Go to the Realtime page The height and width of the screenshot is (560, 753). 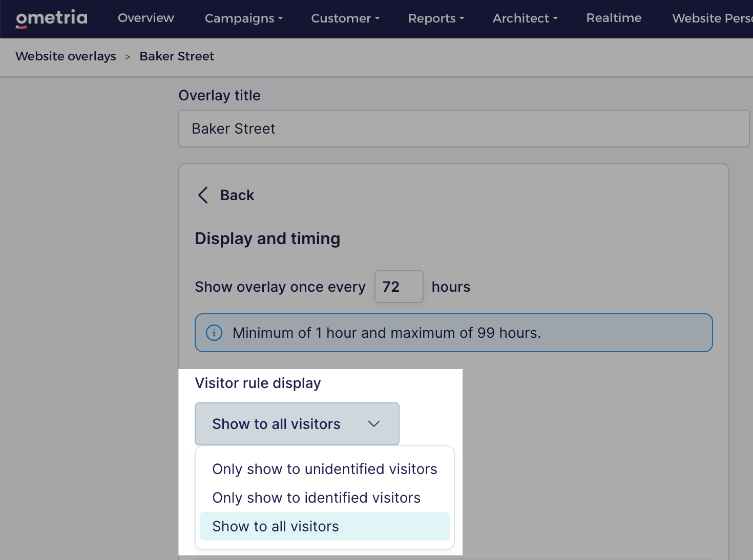coord(614,18)
